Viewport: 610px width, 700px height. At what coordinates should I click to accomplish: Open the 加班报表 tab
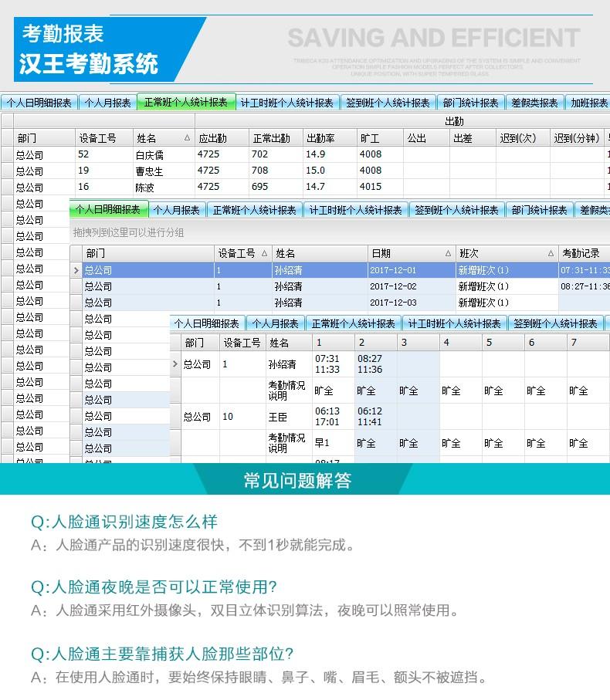point(588,103)
